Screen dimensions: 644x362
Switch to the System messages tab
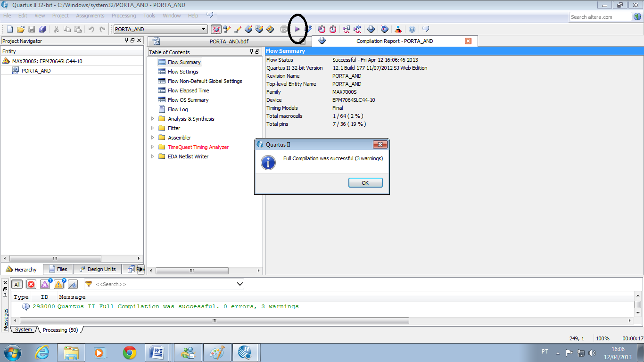23,330
